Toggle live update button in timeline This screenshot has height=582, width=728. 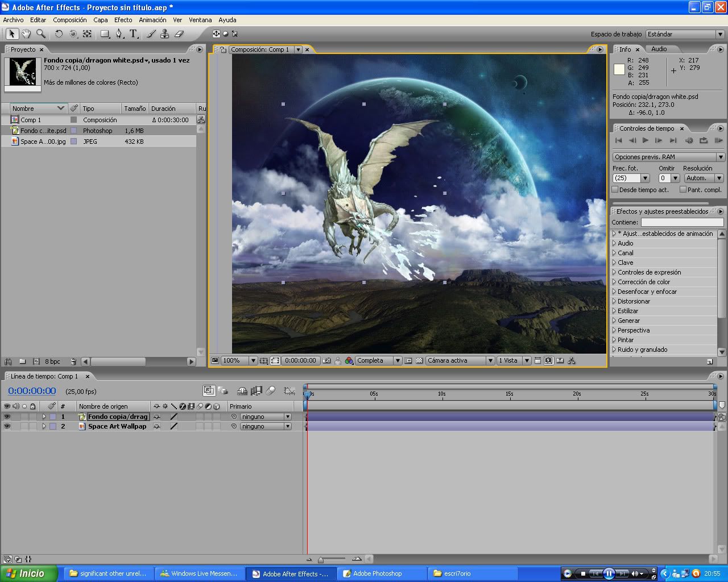click(x=209, y=390)
